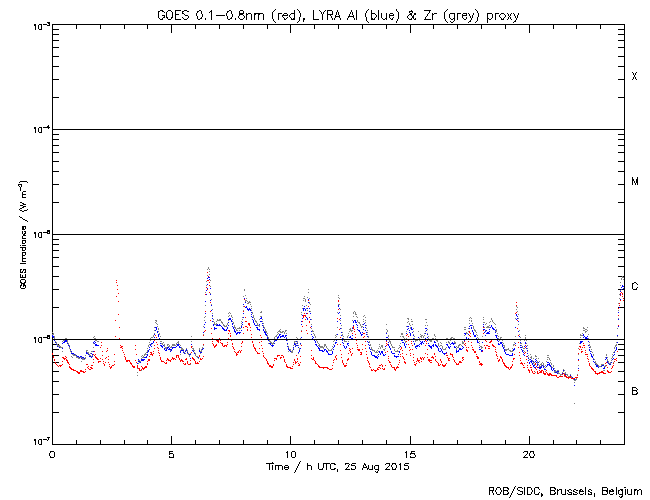Click the 10⁻⁴ y-axis tick label
Screen dimensions: 650x500
(x=38, y=130)
